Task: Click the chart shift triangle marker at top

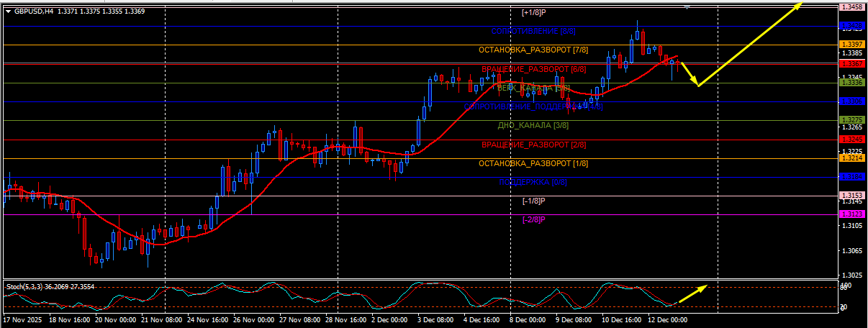Action: tap(687, 6)
